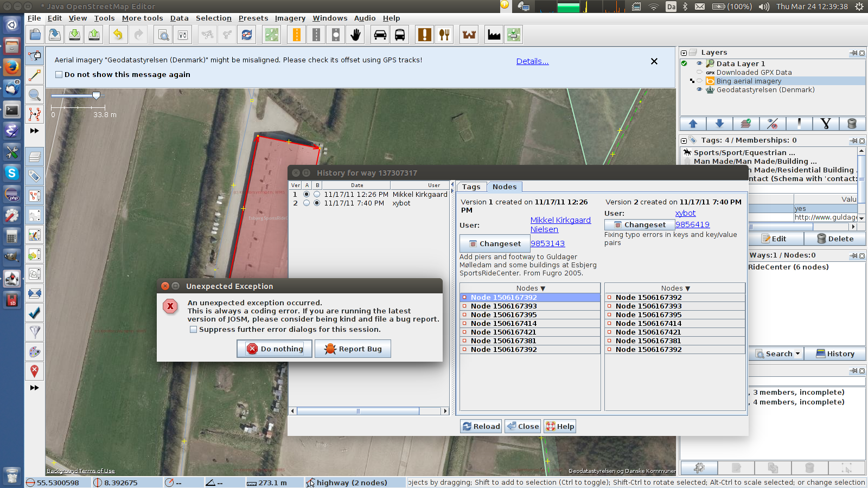
Task: Click the Report Bug button
Action: [353, 349]
